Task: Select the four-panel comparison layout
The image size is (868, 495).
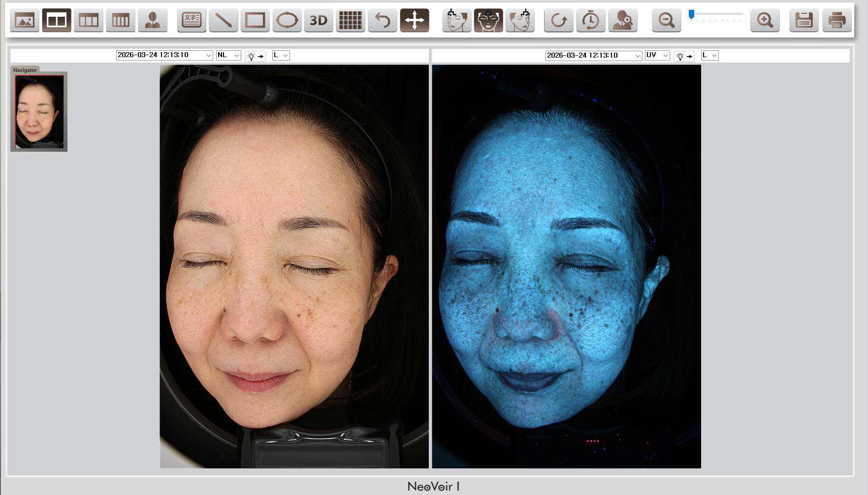Action: (x=121, y=20)
